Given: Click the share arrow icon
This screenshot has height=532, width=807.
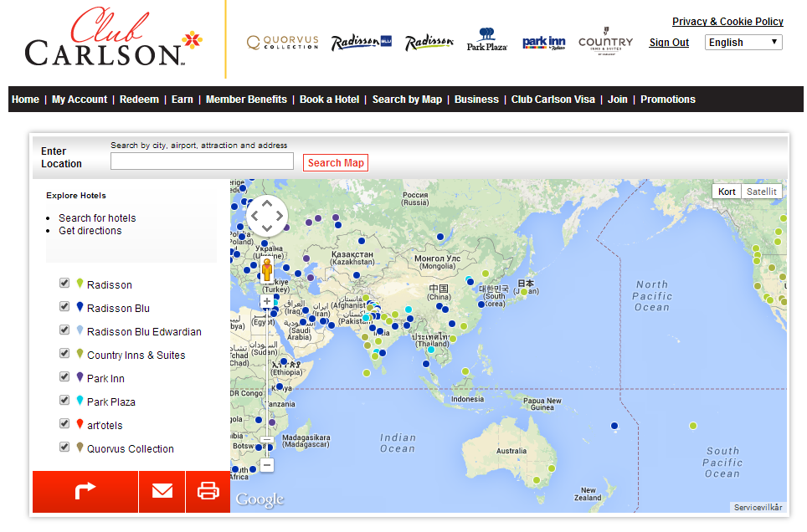Looking at the screenshot, I should [85, 491].
